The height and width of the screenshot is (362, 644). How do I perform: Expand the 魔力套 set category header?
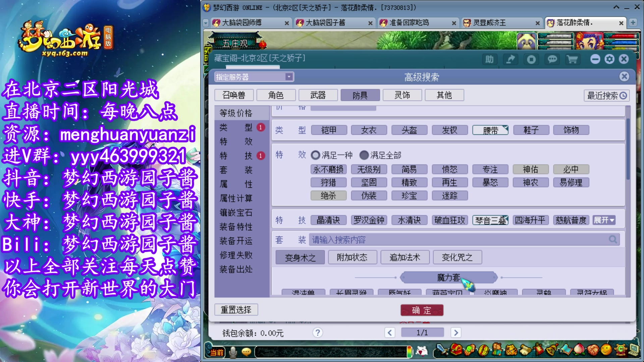click(x=448, y=278)
